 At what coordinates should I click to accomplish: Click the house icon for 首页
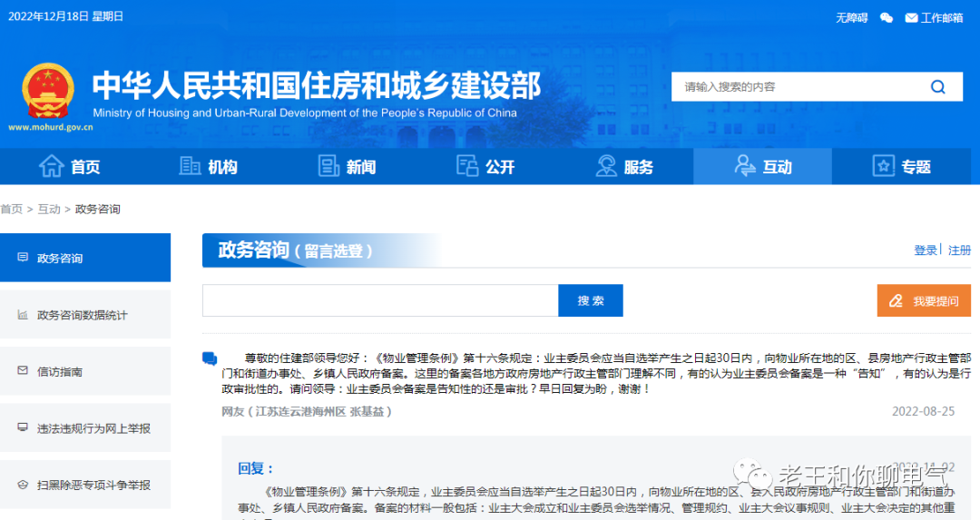click(x=51, y=166)
